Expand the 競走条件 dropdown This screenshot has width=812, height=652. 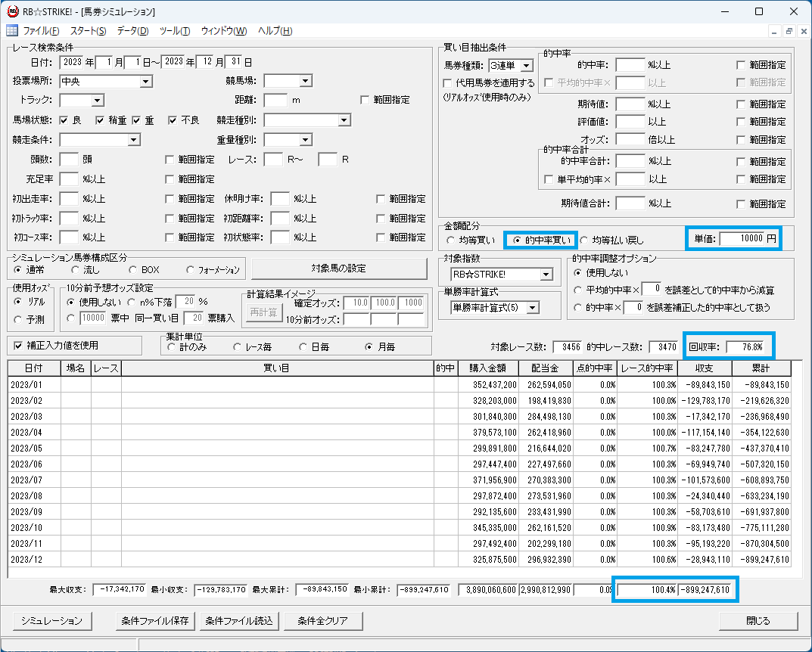point(134,140)
